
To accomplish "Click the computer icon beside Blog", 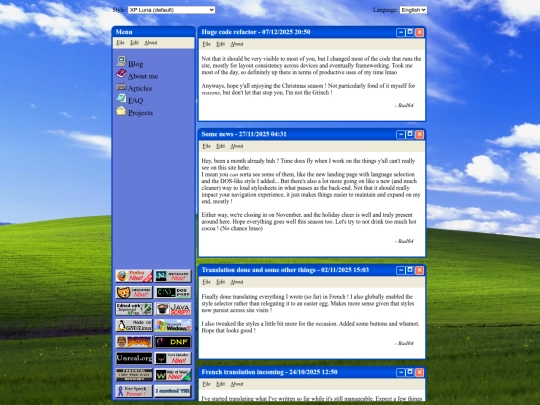I will [121, 61].
